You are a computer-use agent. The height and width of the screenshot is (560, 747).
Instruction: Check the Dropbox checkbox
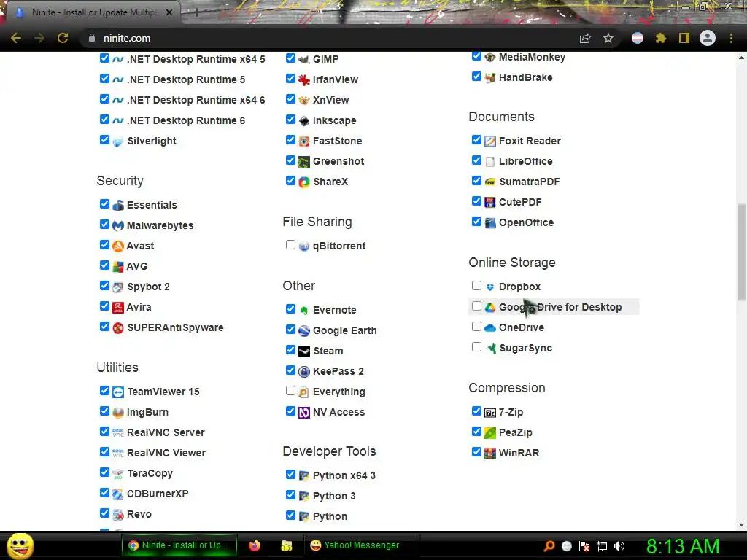pyautogui.click(x=476, y=286)
